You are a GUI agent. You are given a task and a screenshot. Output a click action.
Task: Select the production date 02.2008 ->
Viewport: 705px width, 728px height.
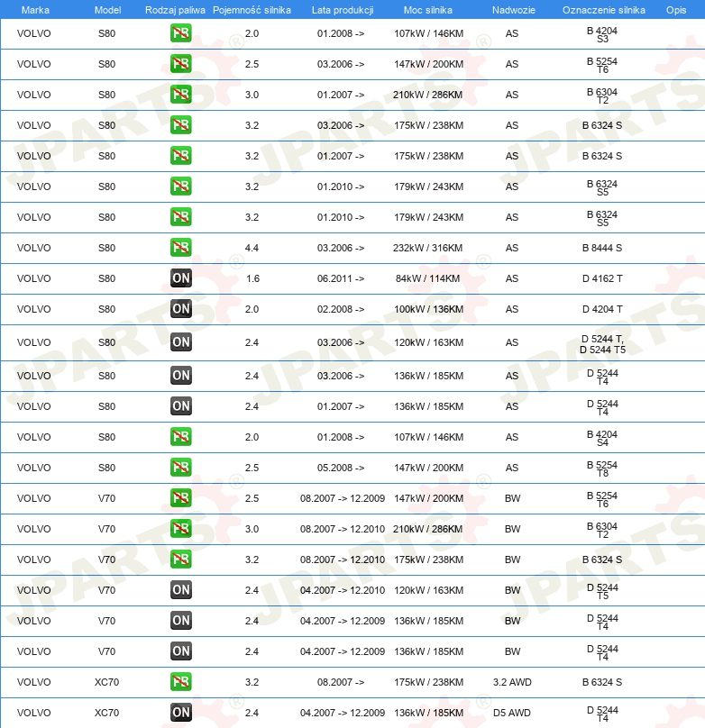[x=341, y=309]
